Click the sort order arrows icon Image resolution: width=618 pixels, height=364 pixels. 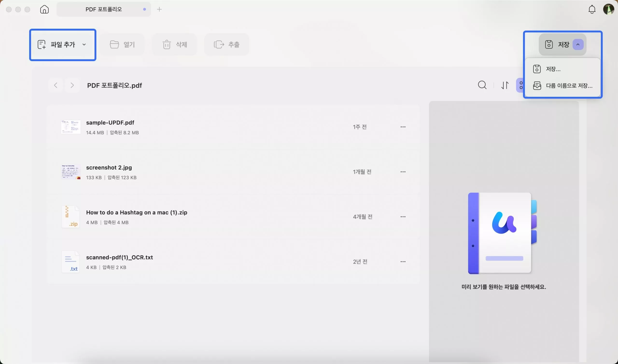[505, 85]
